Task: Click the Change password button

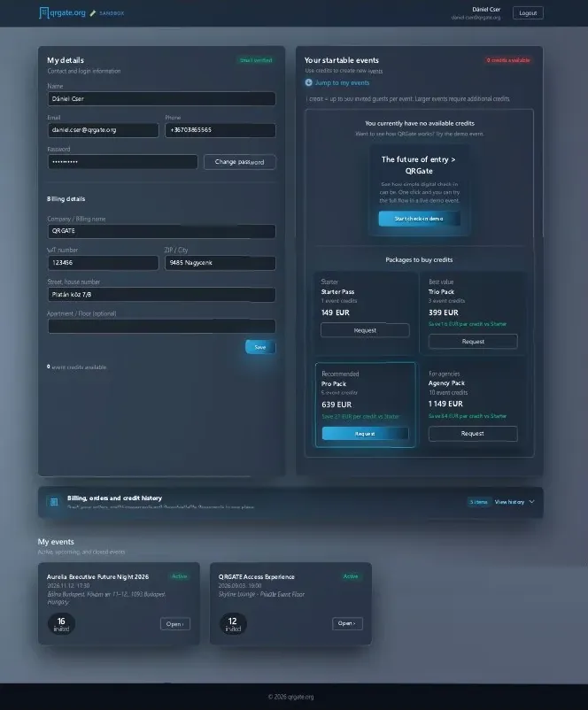Action: tap(239, 162)
